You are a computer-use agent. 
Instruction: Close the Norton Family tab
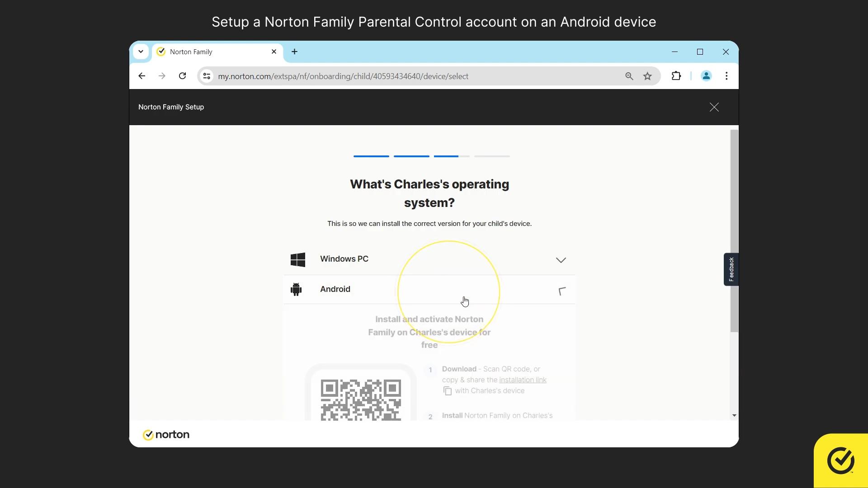point(274,52)
